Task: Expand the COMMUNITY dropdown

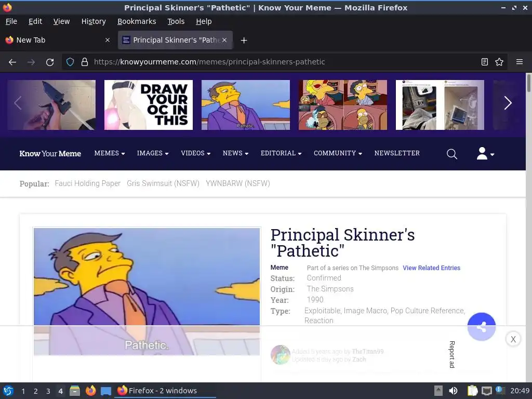Action: point(338,153)
